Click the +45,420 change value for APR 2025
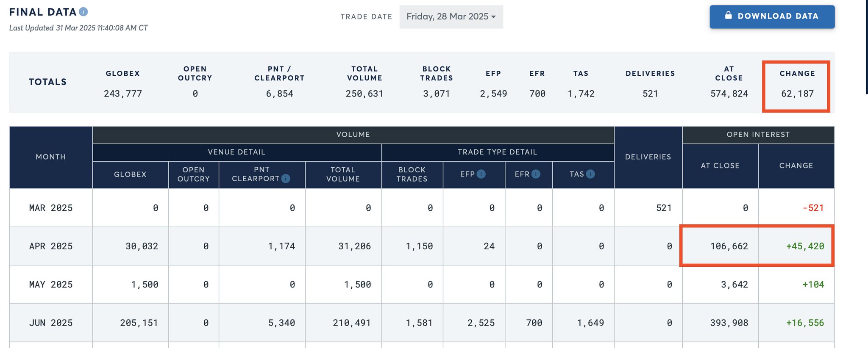The image size is (868, 348). [805, 246]
